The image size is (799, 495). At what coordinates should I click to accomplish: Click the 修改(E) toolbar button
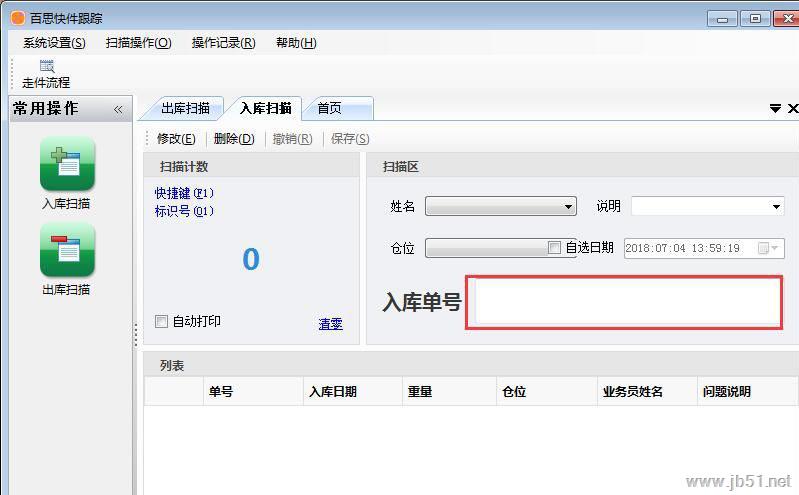coord(176,139)
